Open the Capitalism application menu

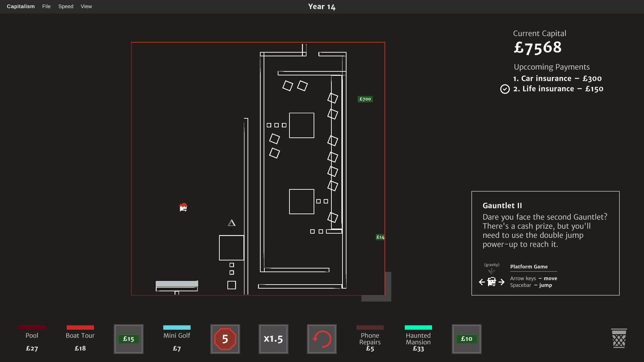tap(21, 6)
